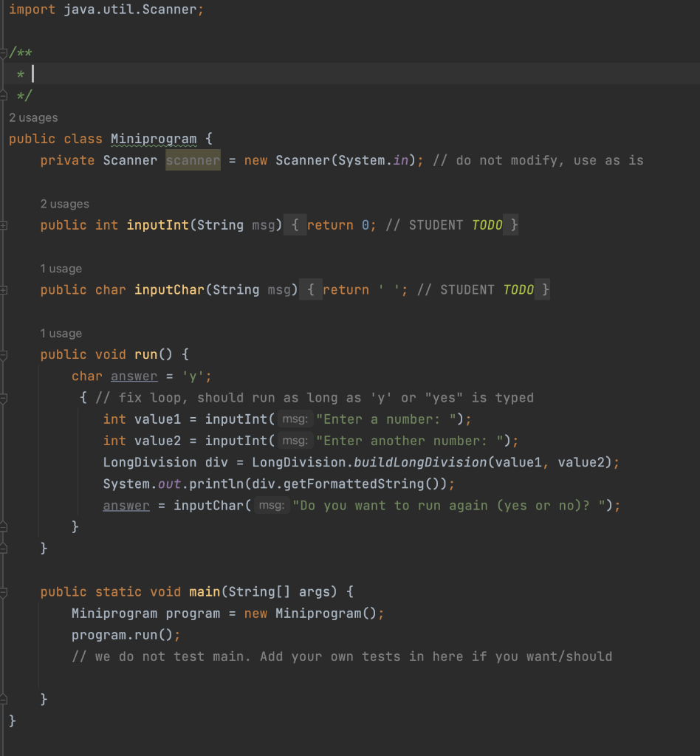Collapse the comment block using its disclosure arrow
The image size is (700, 756).
tap(4, 52)
